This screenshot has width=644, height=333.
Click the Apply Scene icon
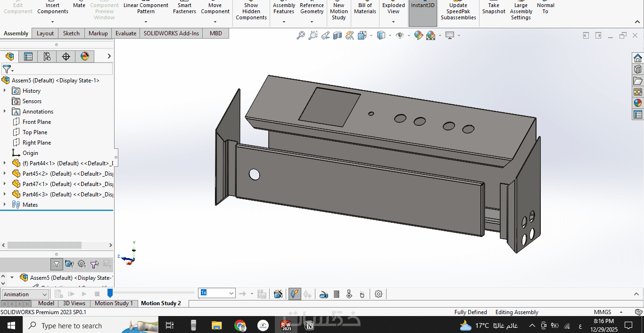coord(430,35)
